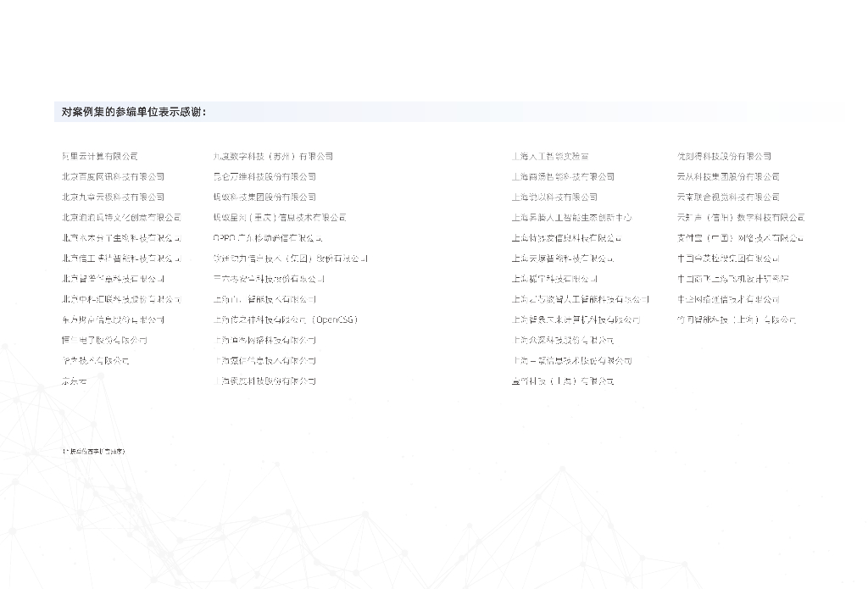Viewport: 868px width, 589px height.
Task: Select "北京九章云极科技有限公司"
Action: [x=113, y=197]
